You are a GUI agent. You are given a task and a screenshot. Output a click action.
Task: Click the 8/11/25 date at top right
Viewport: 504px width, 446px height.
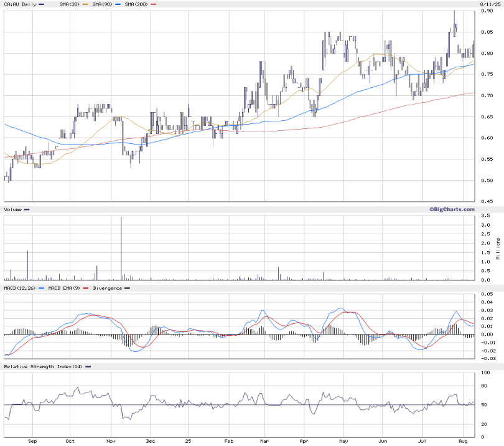tap(490, 4)
